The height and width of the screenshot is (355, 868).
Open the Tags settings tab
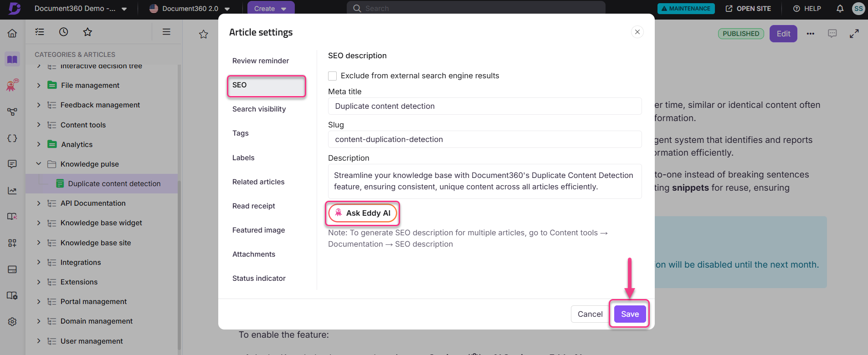pos(241,133)
